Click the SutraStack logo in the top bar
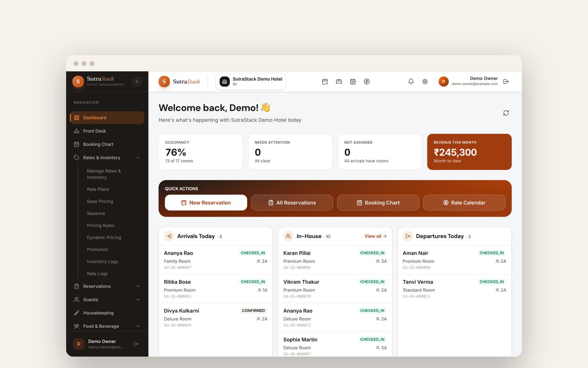588x368 pixels. click(179, 82)
